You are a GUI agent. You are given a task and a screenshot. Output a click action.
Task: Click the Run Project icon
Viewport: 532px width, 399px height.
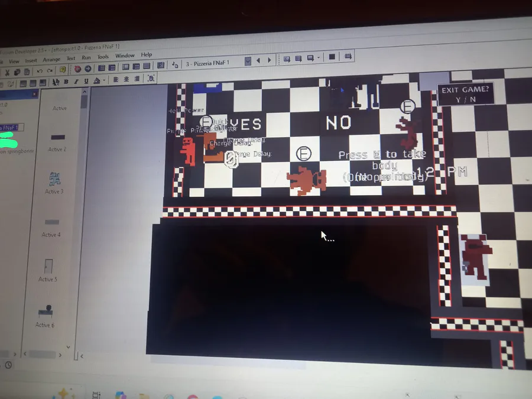287,59
